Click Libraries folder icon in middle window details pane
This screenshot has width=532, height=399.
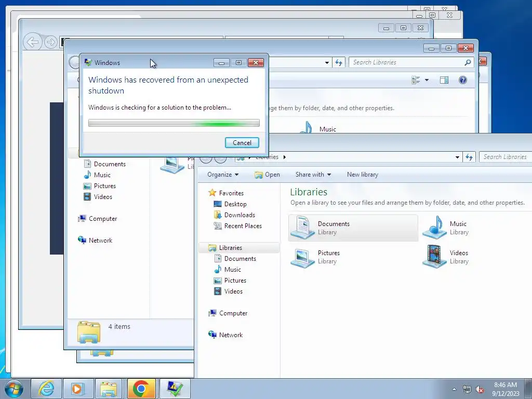89,332
